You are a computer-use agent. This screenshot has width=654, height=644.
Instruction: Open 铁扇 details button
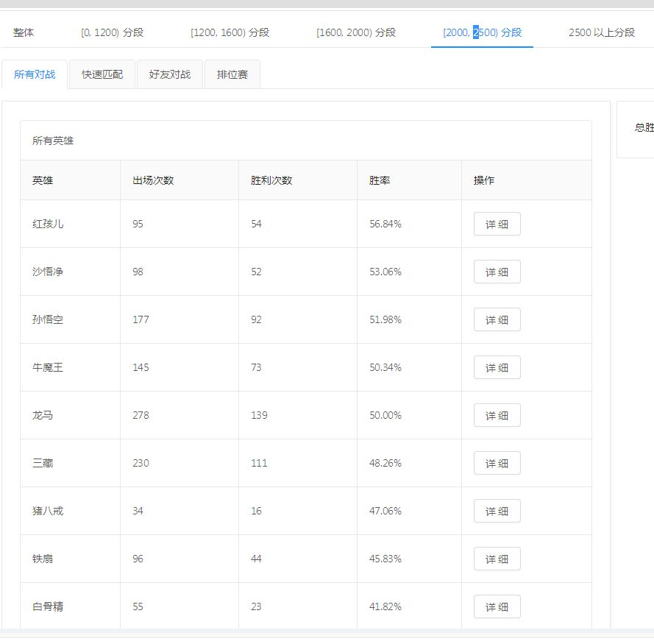tap(497, 559)
